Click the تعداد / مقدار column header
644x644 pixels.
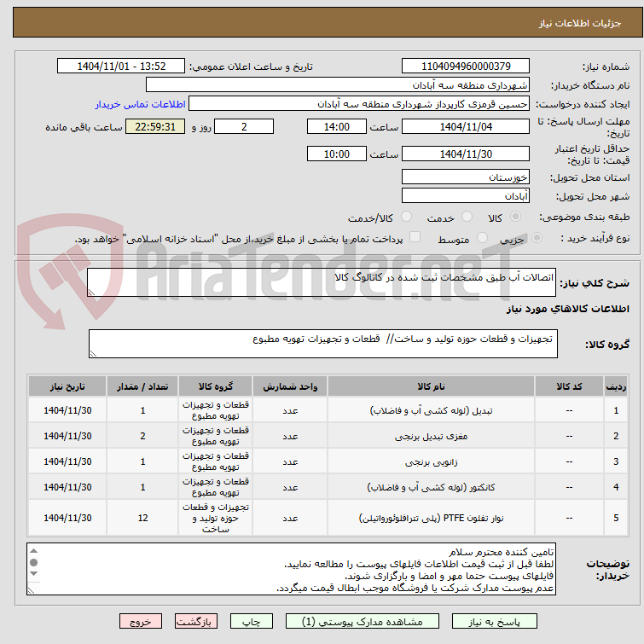click(142, 386)
